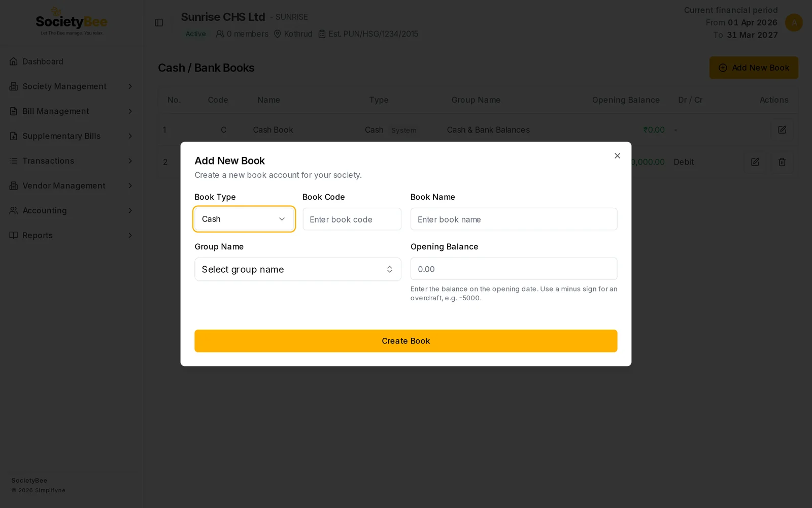Click the Create Book button
812x508 pixels.
tap(406, 341)
